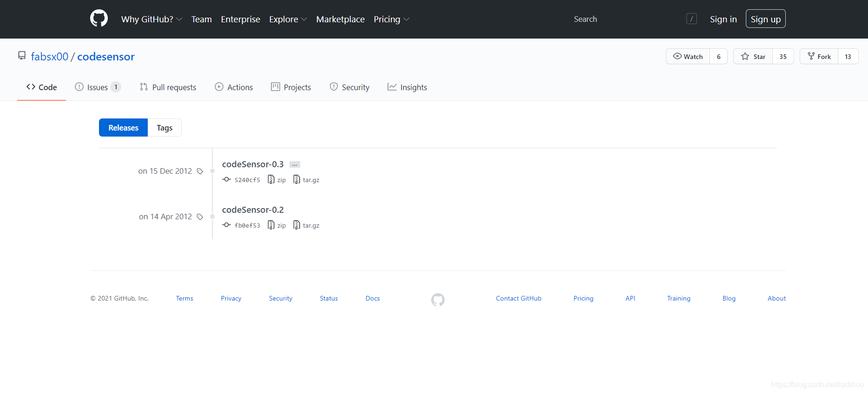The width and height of the screenshot is (868, 393).
Task: Fork the codesensor repository
Action: click(x=819, y=56)
